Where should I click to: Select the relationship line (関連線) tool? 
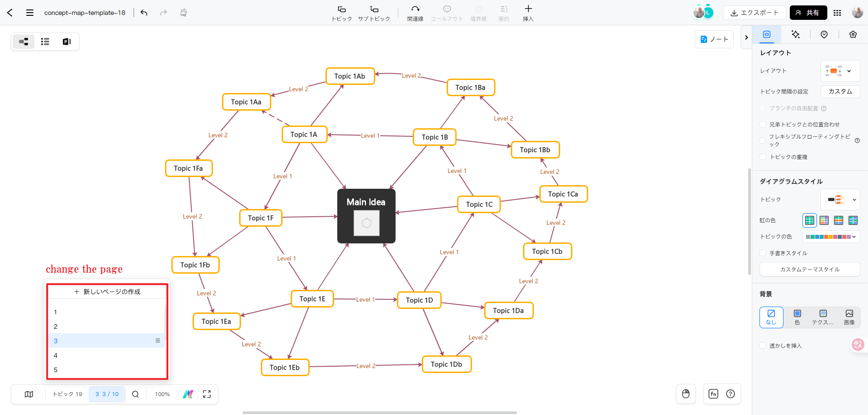415,13
